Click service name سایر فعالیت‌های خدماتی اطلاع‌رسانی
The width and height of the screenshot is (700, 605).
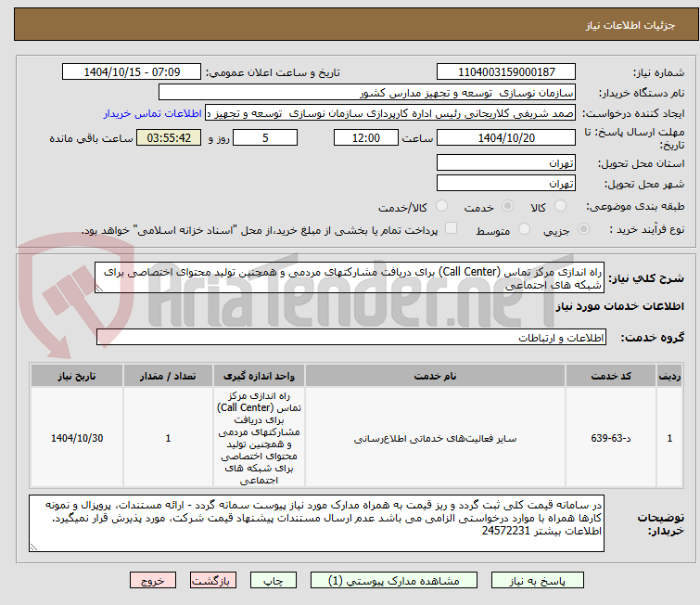click(435, 438)
